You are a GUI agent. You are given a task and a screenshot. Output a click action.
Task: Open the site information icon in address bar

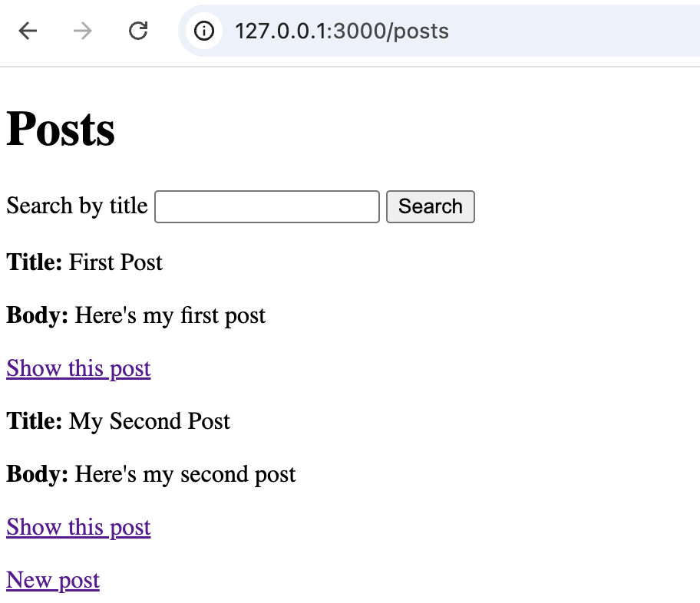203,31
